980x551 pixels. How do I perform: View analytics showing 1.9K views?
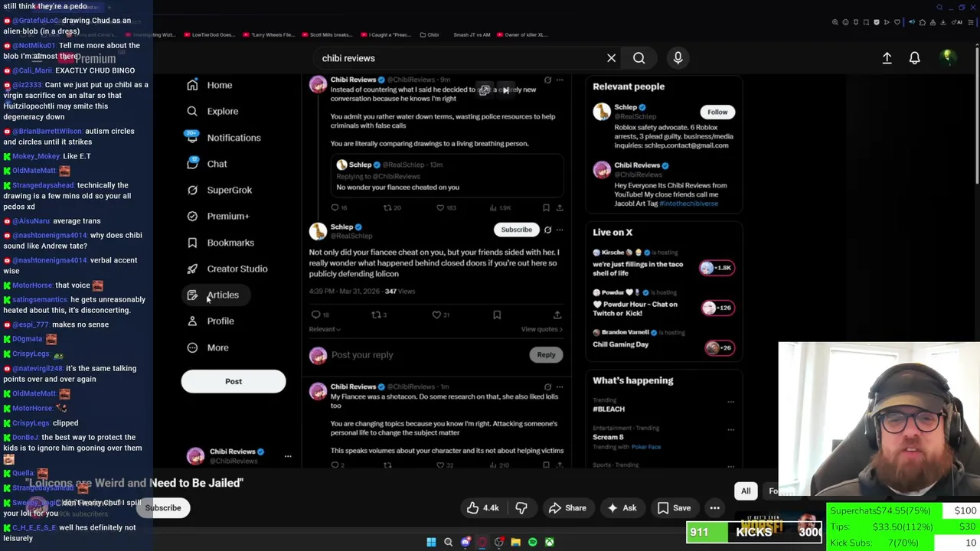coord(500,207)
